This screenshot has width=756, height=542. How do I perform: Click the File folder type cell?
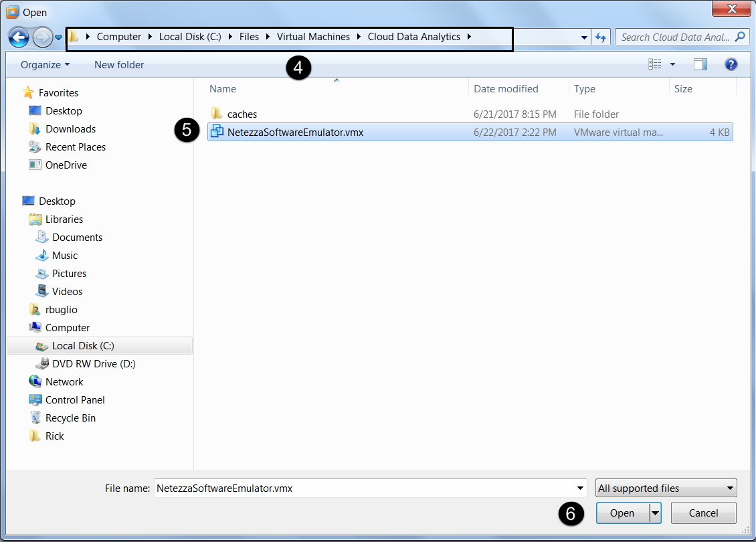(596, 114)
